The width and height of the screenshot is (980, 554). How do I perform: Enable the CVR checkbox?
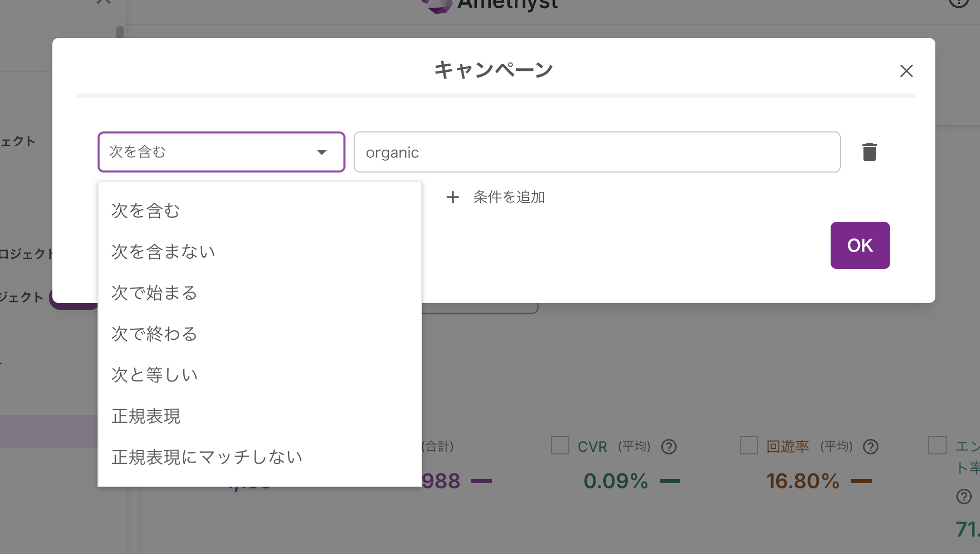(560, 445)
